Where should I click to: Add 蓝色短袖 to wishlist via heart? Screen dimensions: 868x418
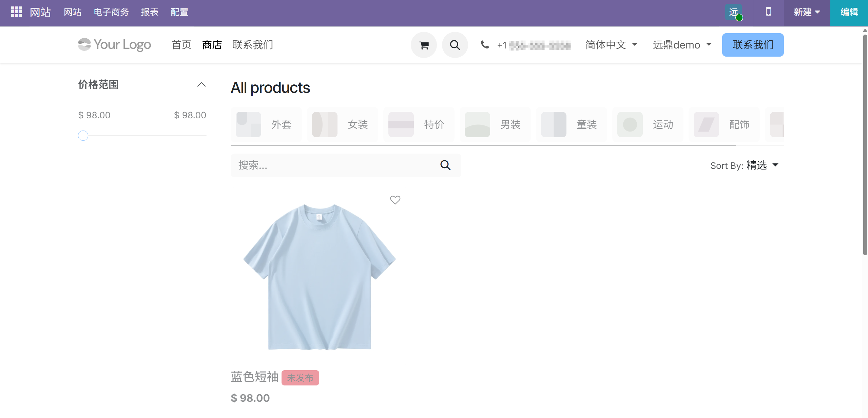pos(395,200)
